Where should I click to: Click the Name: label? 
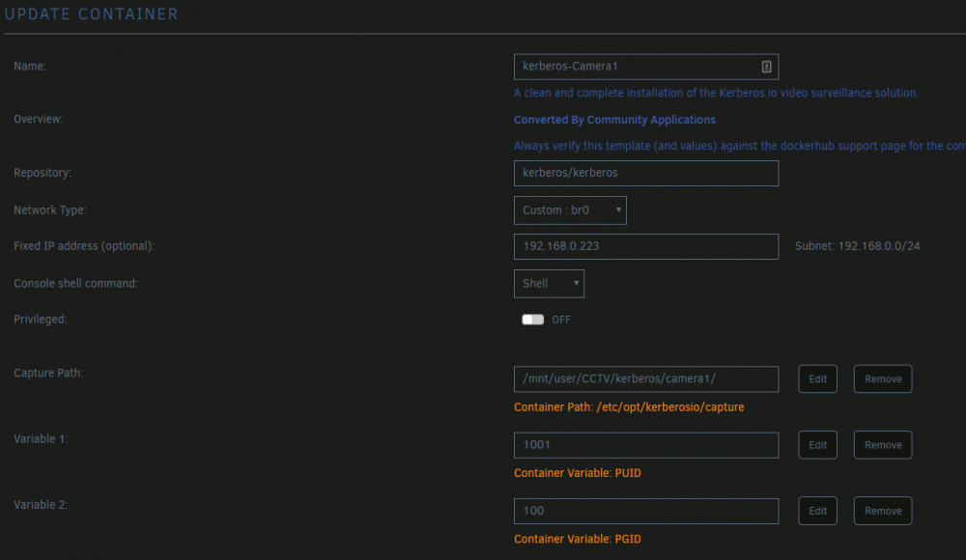tap(30, 66)
